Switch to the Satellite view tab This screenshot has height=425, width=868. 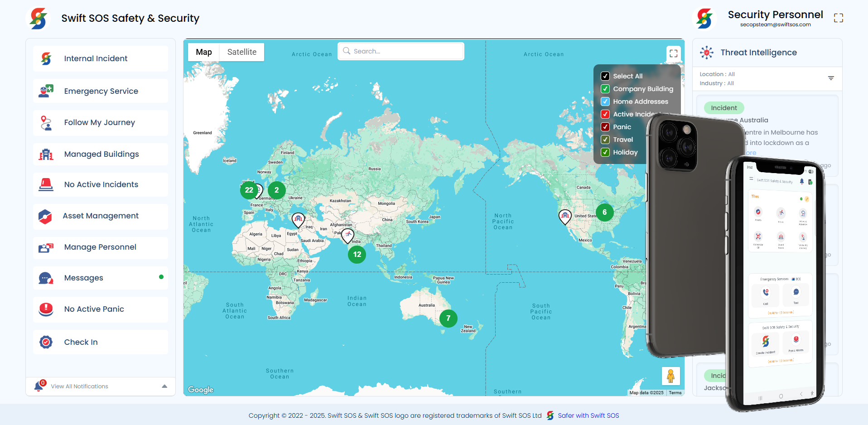click(x=242, y=52)
